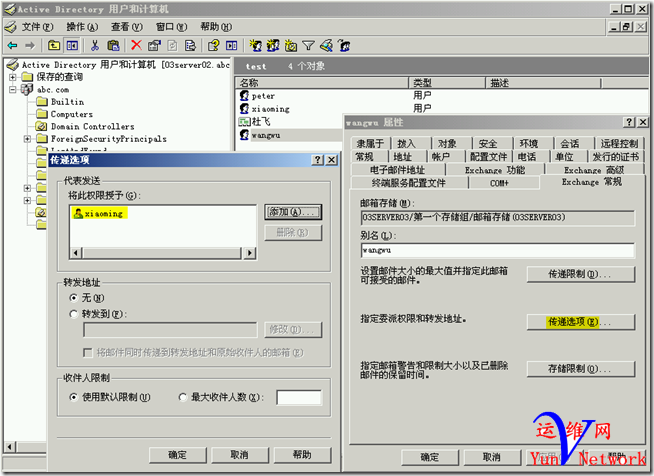Click the permission list left scroll arrow
Viewport: 654px width, 476px height.
[76, 253]
